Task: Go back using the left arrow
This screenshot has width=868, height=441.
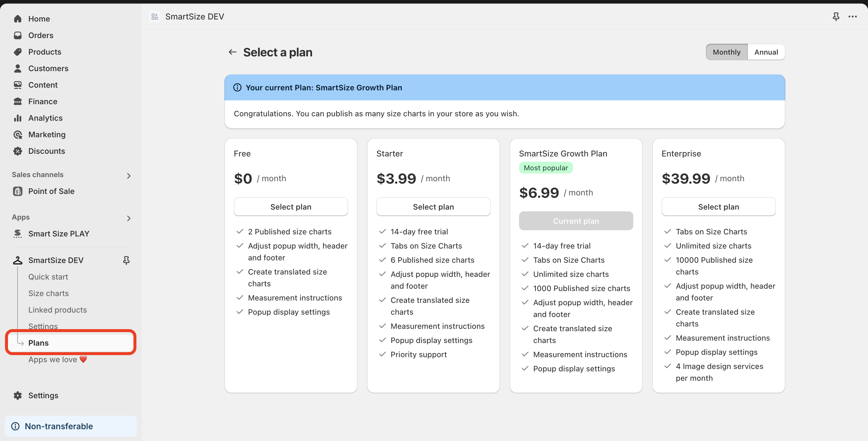Action: [233, 52]
